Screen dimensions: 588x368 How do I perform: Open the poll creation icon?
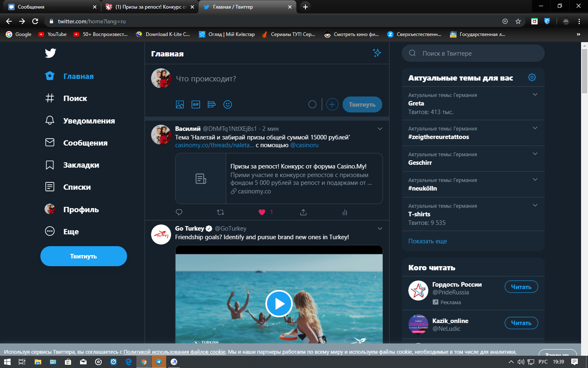[x=212, y=105]
